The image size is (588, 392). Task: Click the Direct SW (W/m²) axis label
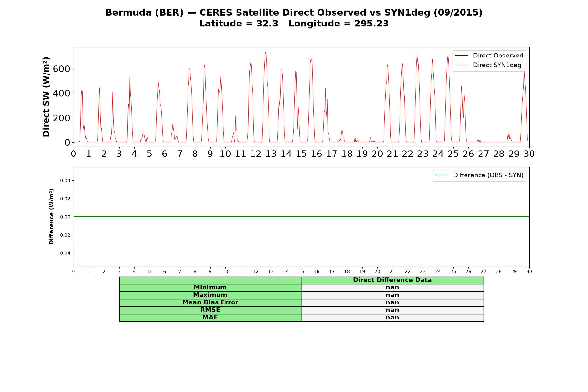click(x=46, y=97)
